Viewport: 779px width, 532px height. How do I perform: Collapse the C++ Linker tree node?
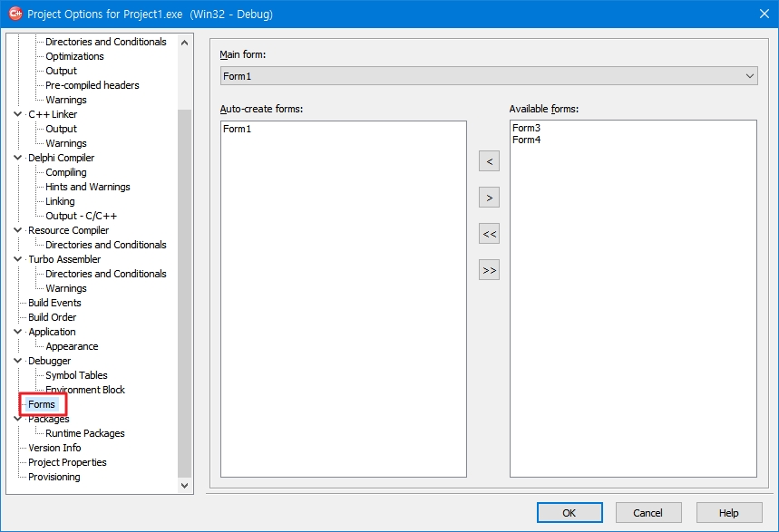(x=18, y=114)
